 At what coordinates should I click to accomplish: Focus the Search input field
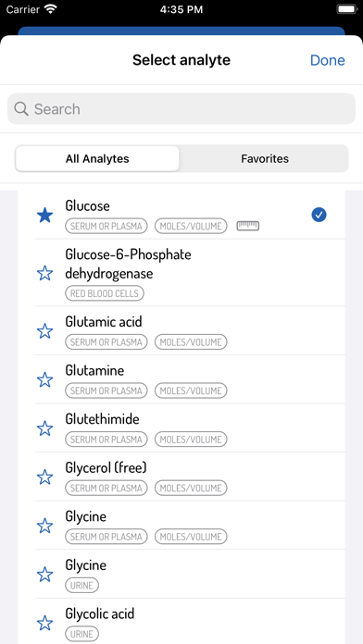[x=181, y=109]
